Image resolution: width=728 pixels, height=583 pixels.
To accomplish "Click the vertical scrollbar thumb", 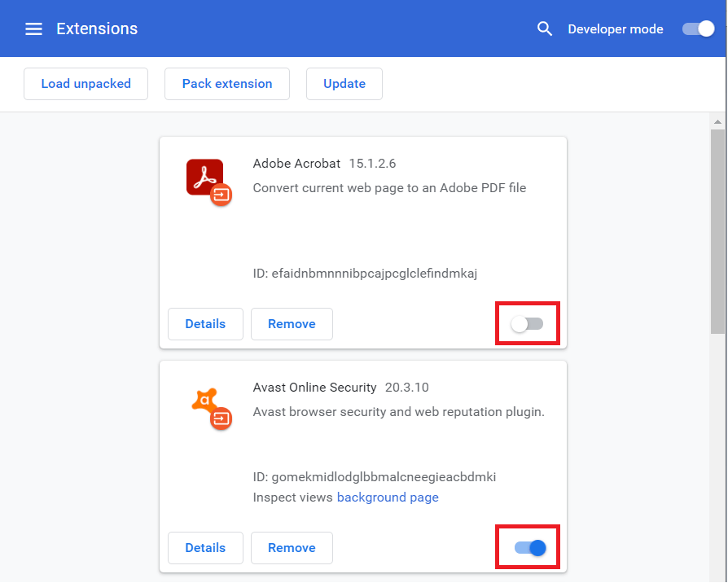I will pyautogui.click(x=717, y=231).
